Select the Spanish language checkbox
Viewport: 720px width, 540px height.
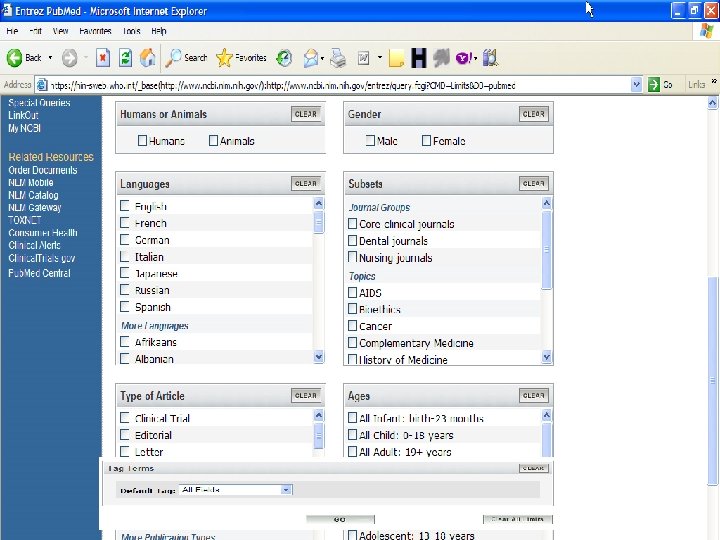point(124,306)
